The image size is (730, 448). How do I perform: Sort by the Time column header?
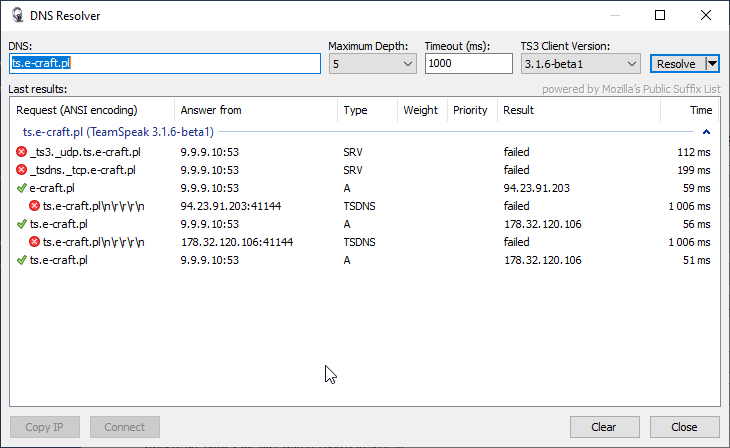690,110
